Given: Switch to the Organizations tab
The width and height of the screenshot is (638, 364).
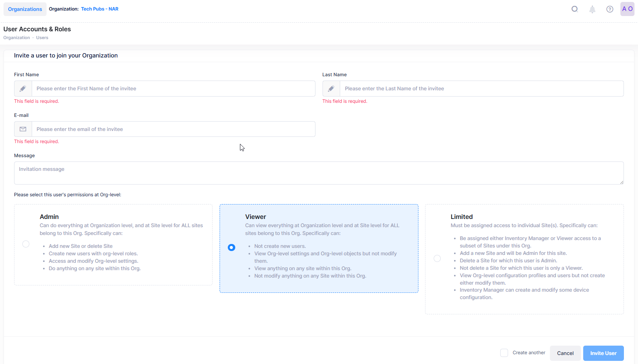Looking at the screenshot, I should tap(25, 9).
